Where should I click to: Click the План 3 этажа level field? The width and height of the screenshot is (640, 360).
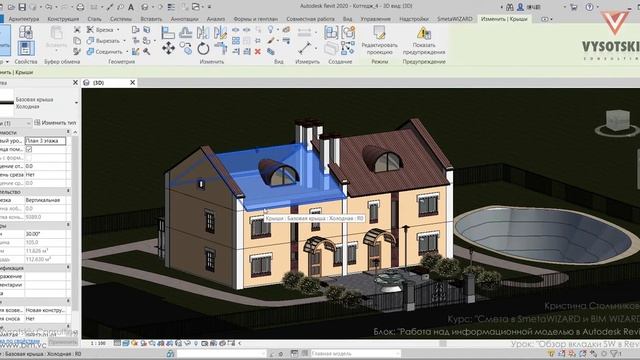[45, 141]
